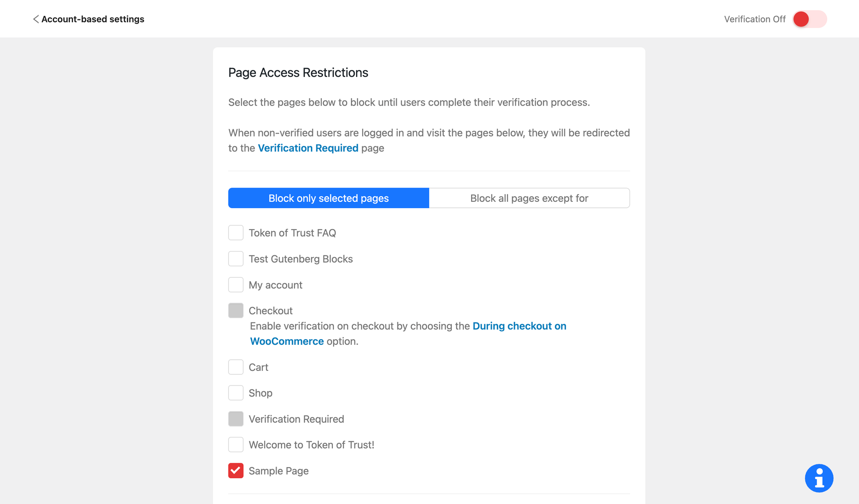Image resolution: width=859 pixels, height=504 pixels.
Task: Click the Verification Off label text
Action: click(755, 19)
